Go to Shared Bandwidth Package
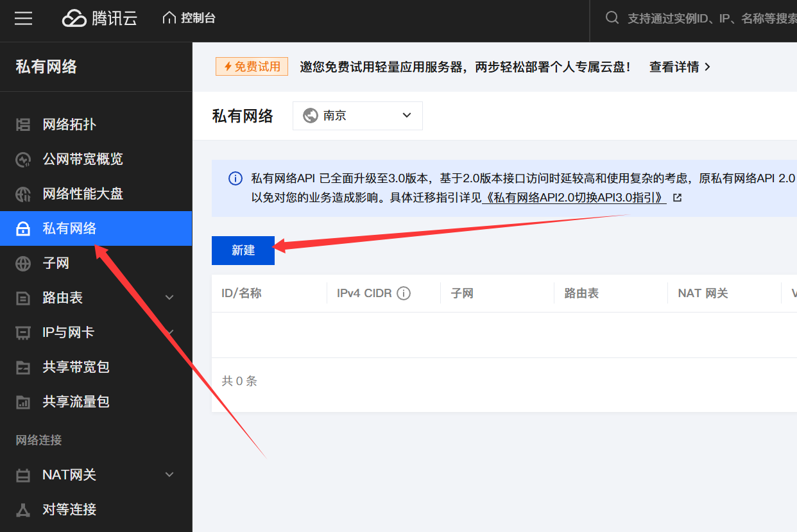Image resolution: width=797 pixels, height=532 pixels. click(76, 367)
